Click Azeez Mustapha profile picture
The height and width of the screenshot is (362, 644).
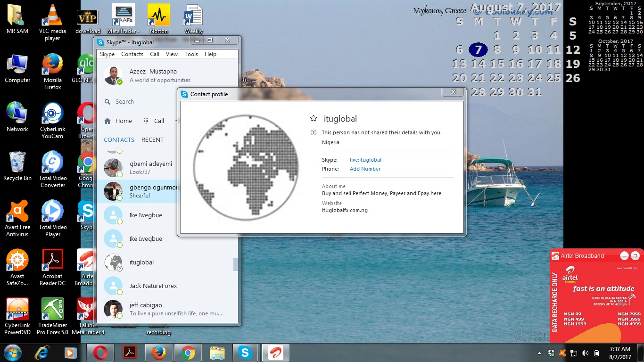coord(113,75)
